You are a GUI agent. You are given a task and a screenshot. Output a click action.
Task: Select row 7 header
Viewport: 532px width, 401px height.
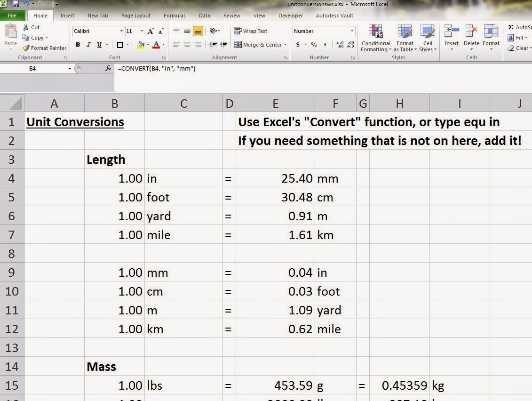12,235
